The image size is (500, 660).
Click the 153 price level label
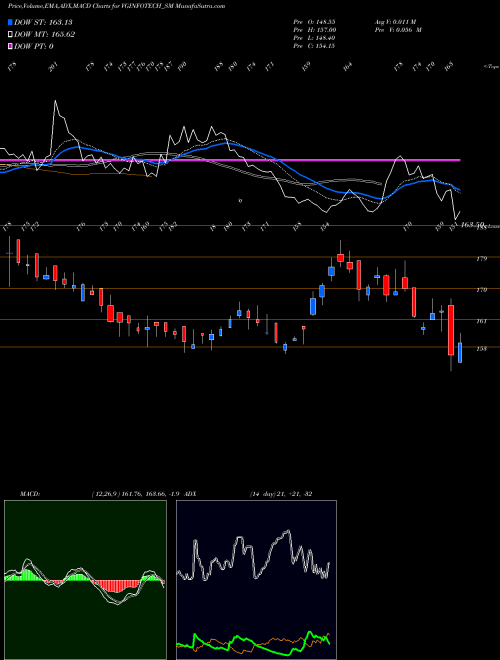(x=482, y=349)
